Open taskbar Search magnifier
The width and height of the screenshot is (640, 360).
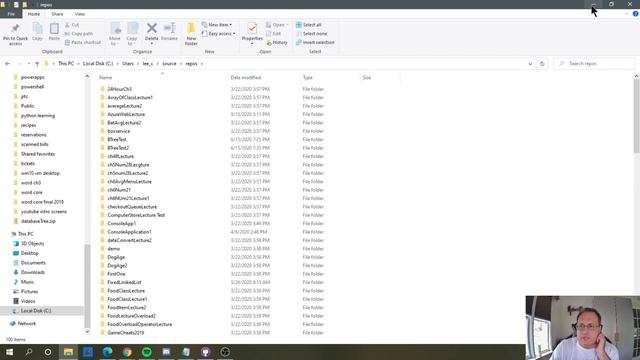coord(29,352)
